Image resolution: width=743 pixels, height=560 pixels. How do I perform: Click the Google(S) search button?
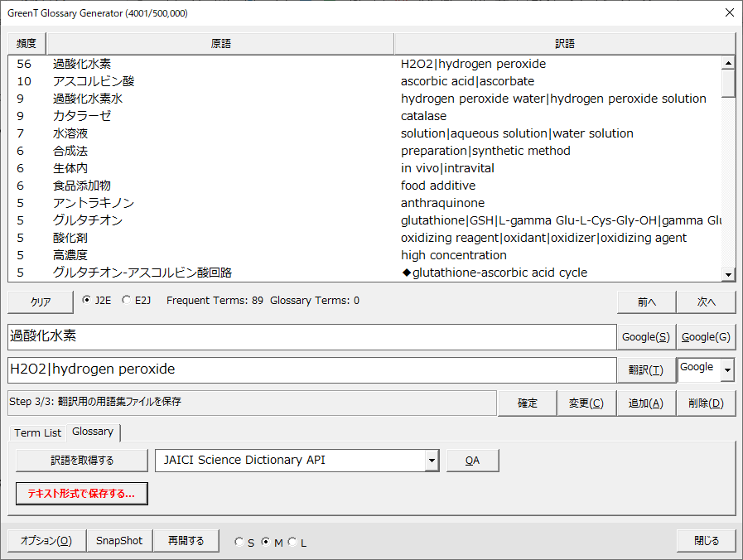click(646, 337)
